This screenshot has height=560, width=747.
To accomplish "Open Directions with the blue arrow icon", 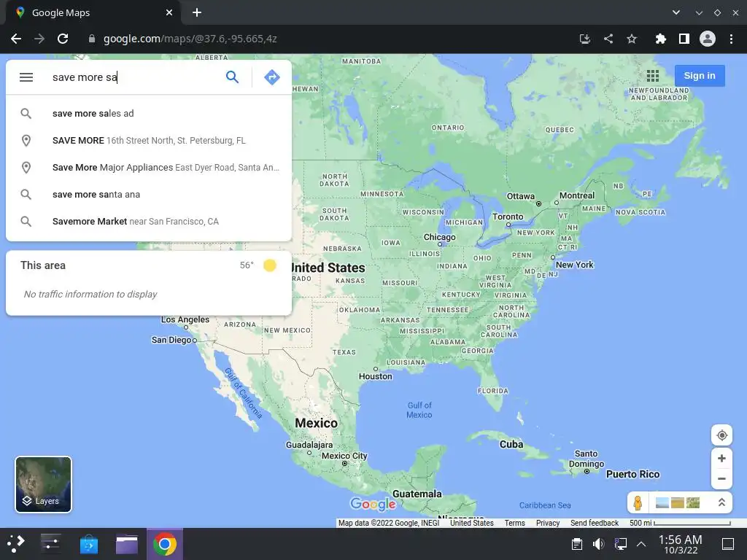I will 271,77.
